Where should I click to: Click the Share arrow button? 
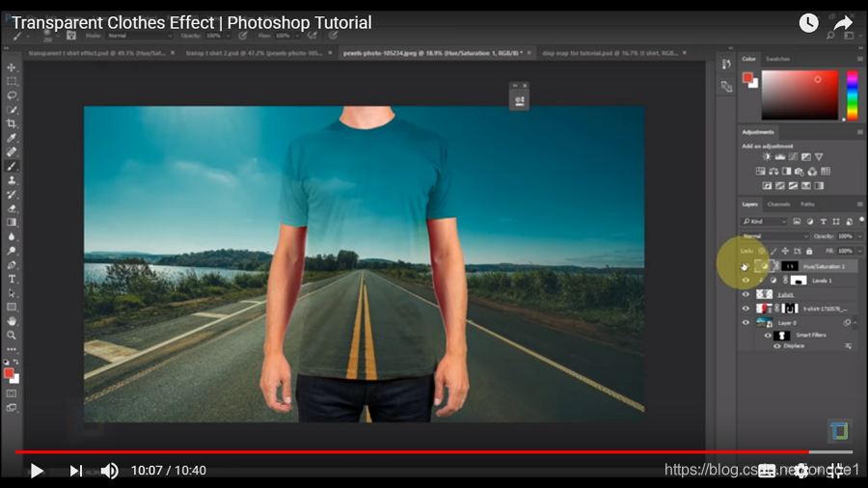point(843,23)
